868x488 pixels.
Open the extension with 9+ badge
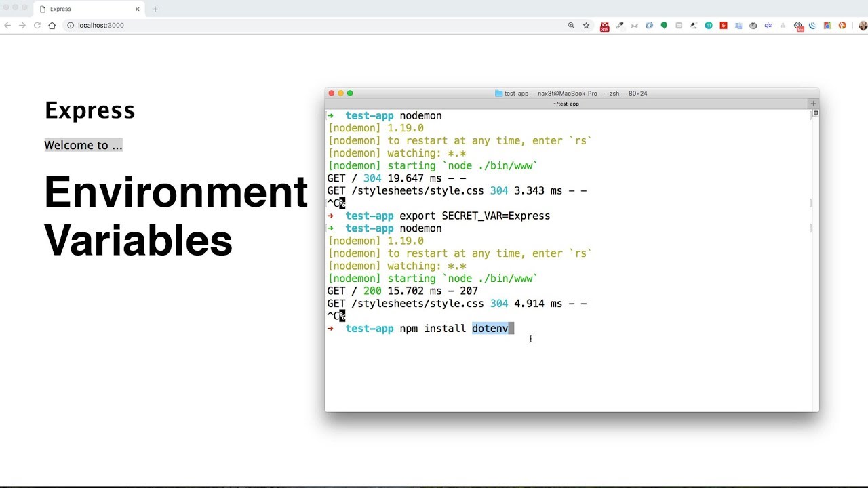click(x=799, y=26)
